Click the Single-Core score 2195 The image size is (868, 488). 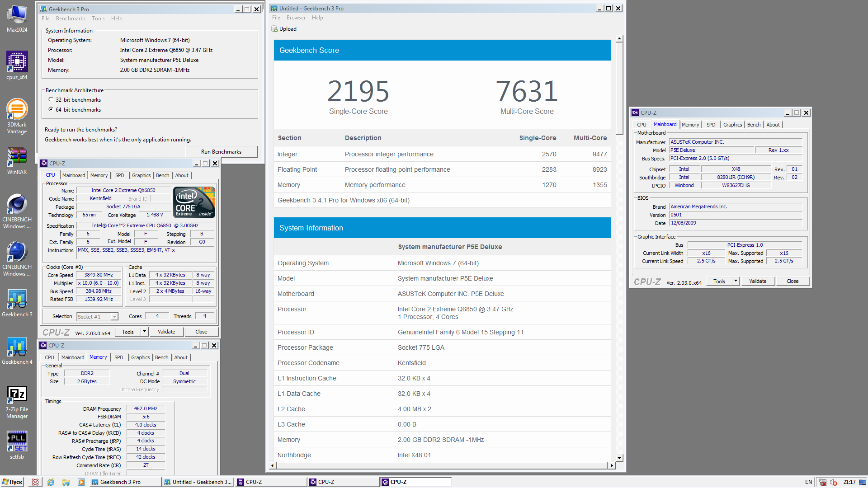coord(358,91)
